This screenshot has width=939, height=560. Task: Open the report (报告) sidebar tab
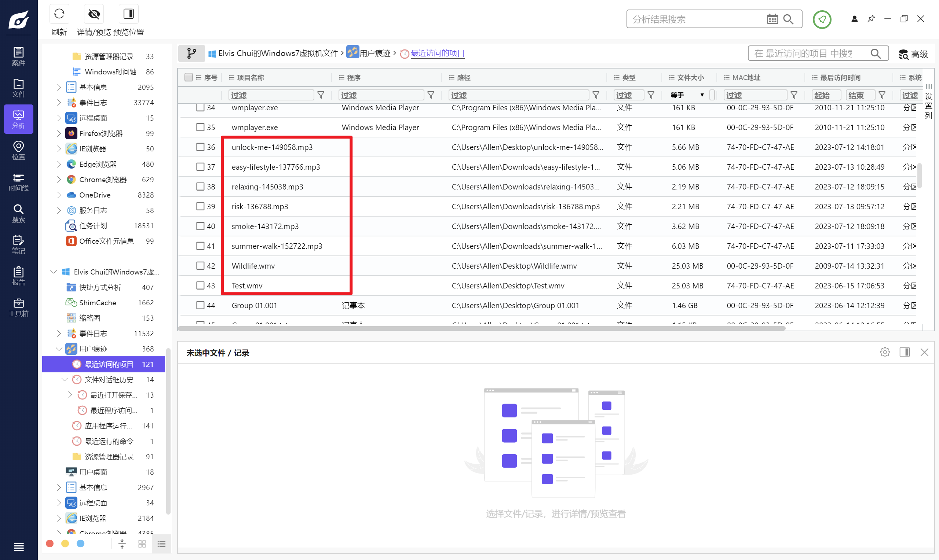(x=18, y=276)
